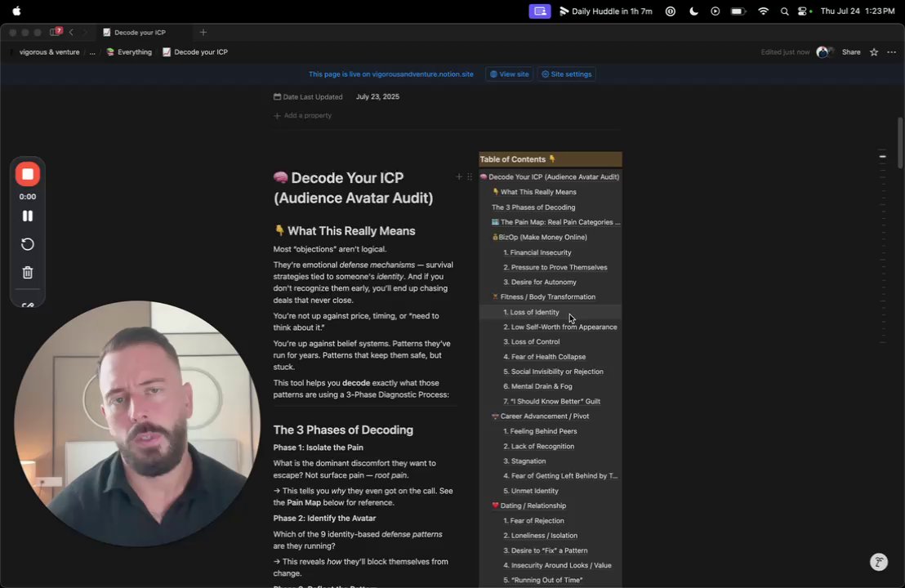Viewport: 905px width, 588px height.
Task: Jump to Pressure to Prove Themselves
Action: pyautogui.click(x=555, y=267)
